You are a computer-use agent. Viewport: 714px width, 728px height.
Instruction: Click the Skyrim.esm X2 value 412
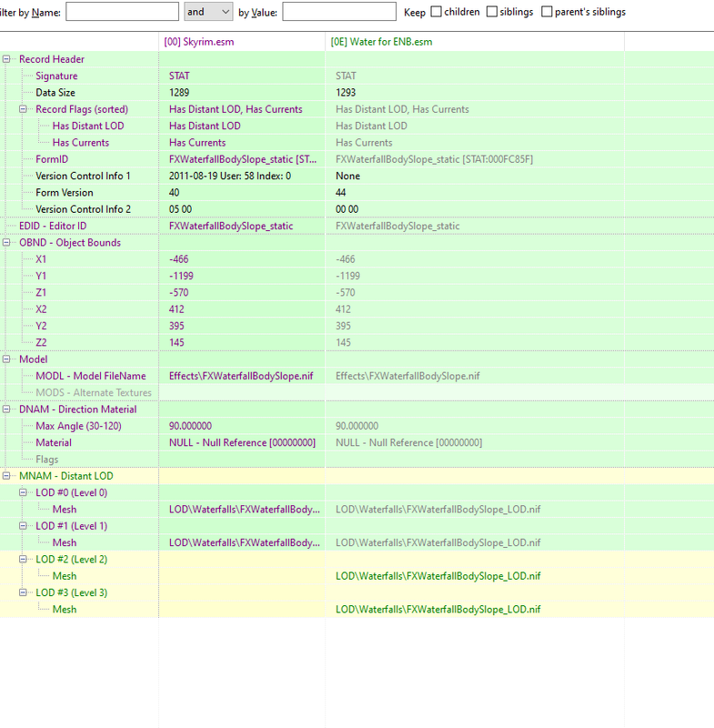click(176, 309)
